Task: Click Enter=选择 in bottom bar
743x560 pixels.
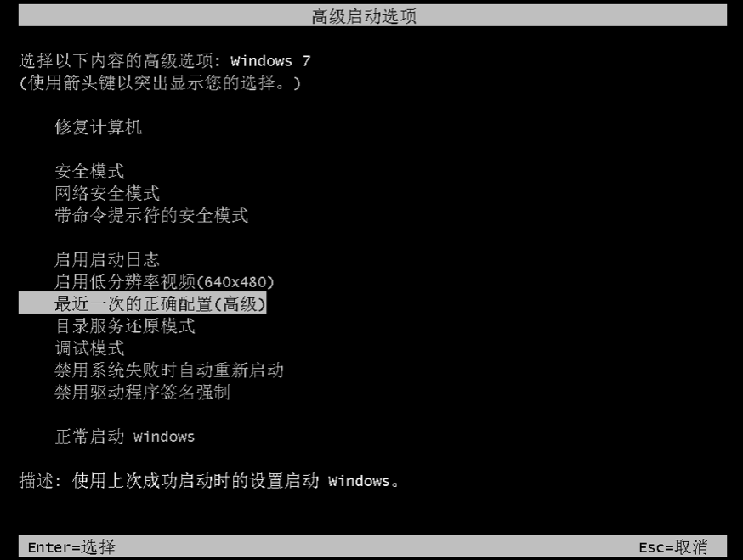Action: 71,546
